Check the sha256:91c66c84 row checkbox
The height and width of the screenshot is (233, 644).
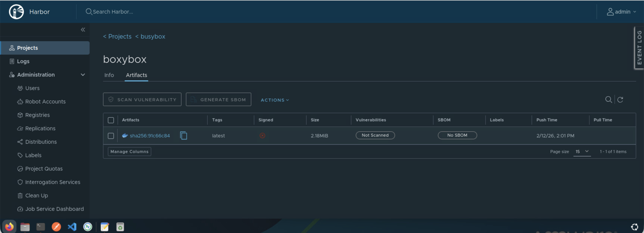111,136
